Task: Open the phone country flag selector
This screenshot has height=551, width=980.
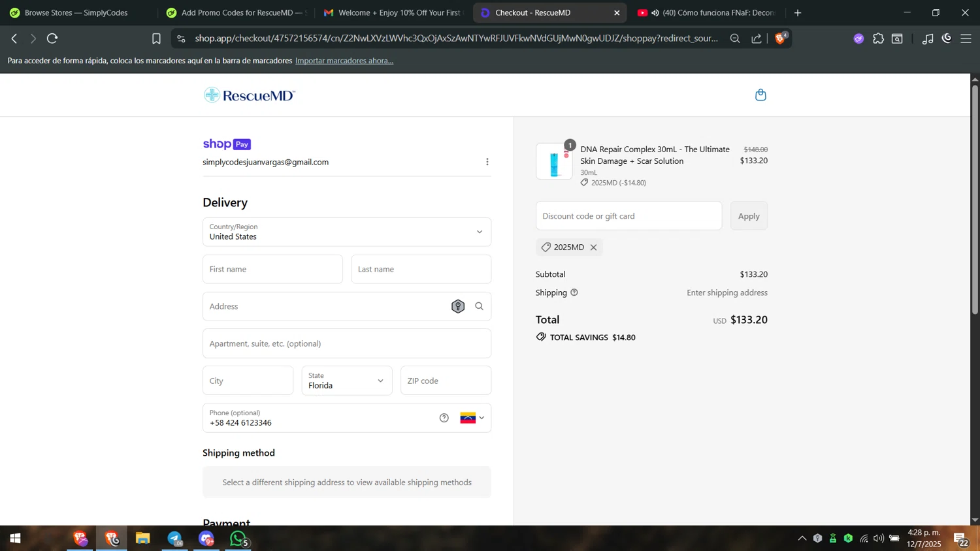Action: click(472, 418)
